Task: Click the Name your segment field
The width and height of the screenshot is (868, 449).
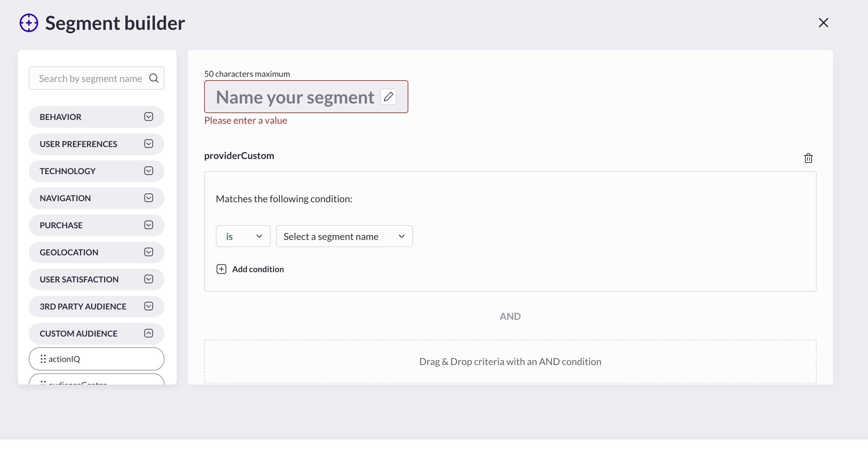Action: [x=295, y=97]
